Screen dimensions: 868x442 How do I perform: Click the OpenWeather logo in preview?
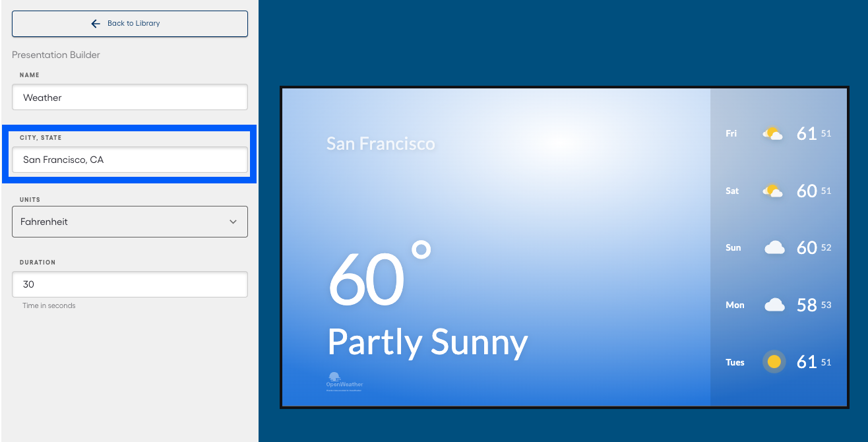344,382
